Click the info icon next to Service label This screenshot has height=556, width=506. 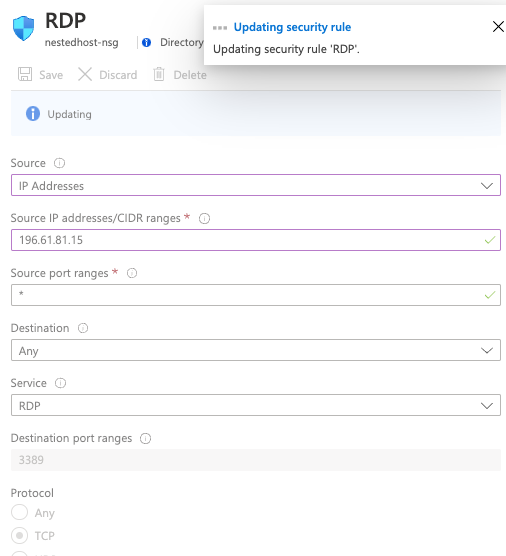pyautogui.click(x=60, y=383)
